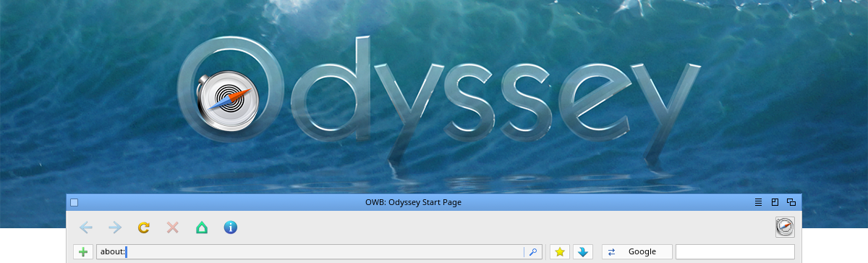Reload the page using the yellow refresh icon
Screen dimensions: 868x263
[x=144, y=227]
